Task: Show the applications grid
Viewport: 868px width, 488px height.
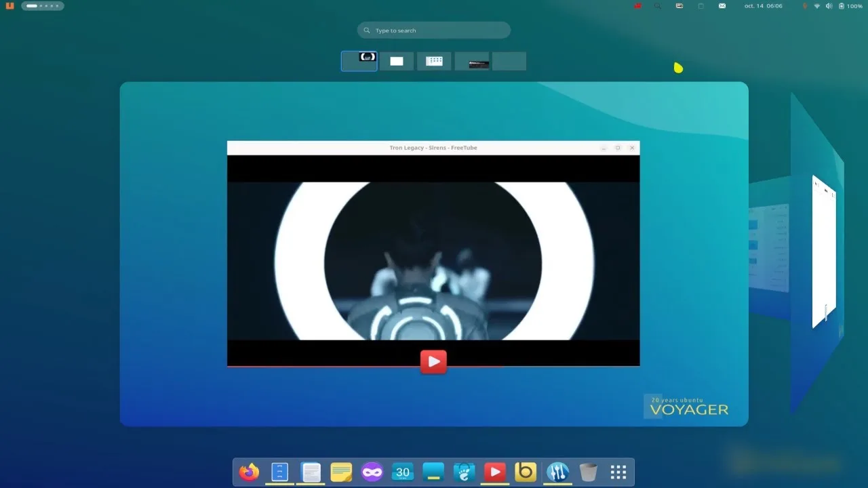Action: pos(618,472)
